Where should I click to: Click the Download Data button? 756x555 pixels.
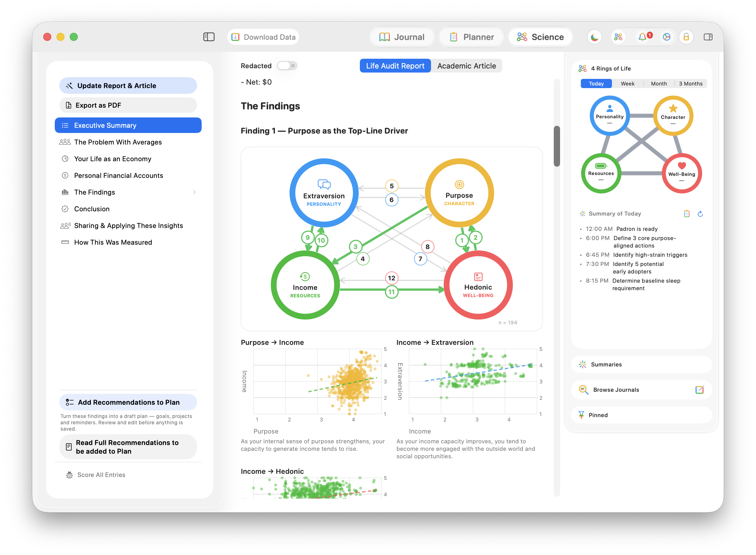263,37
